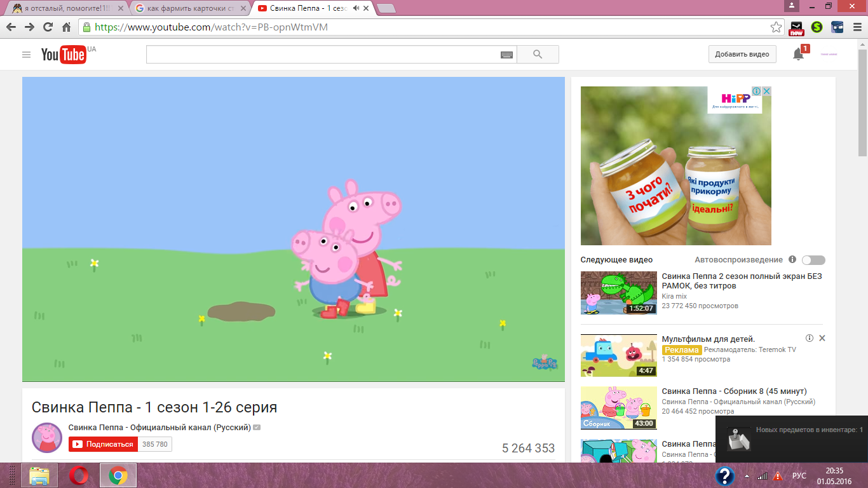Mute the tab via its speaker icon
Screen dimensions: 868x488
tap(356, 8)
